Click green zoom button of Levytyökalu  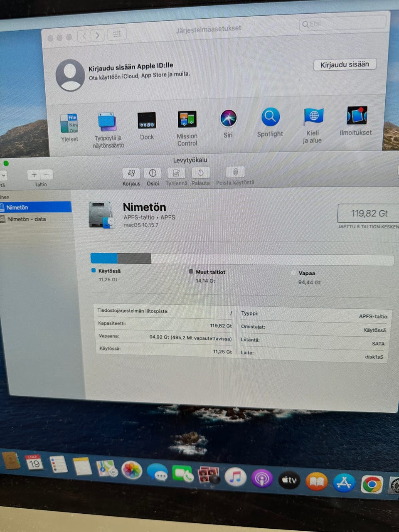tap(6, 163)
